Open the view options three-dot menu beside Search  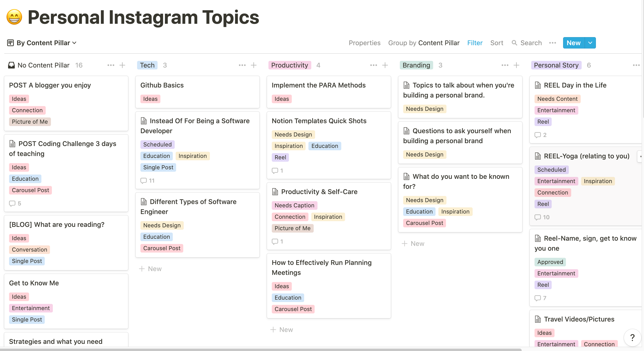click(x=553, y=43)
